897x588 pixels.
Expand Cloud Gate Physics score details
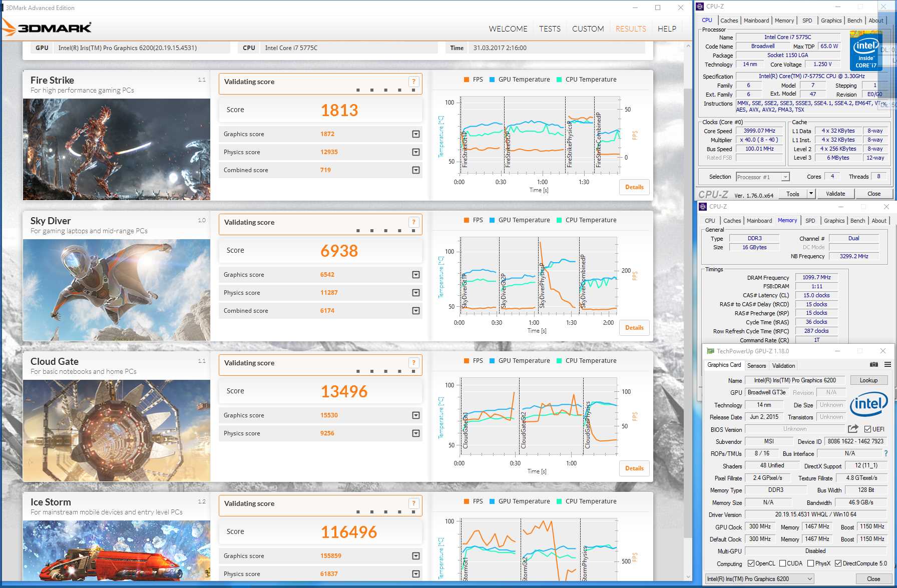(416, 433)
